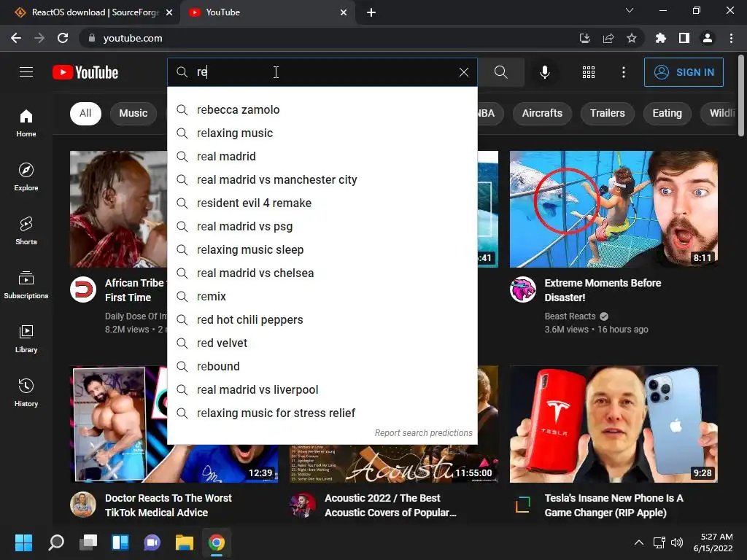Click the youtube.com address bar

tap(329, 38)
